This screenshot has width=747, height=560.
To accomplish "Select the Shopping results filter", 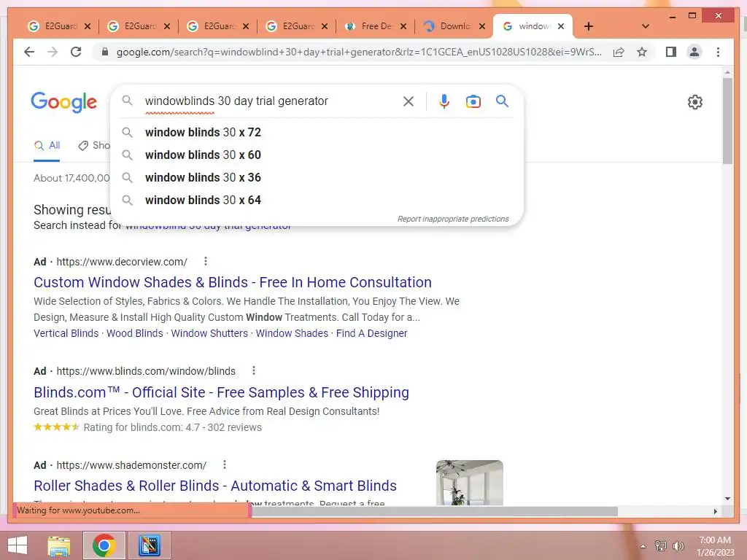I will pos(95,146).
